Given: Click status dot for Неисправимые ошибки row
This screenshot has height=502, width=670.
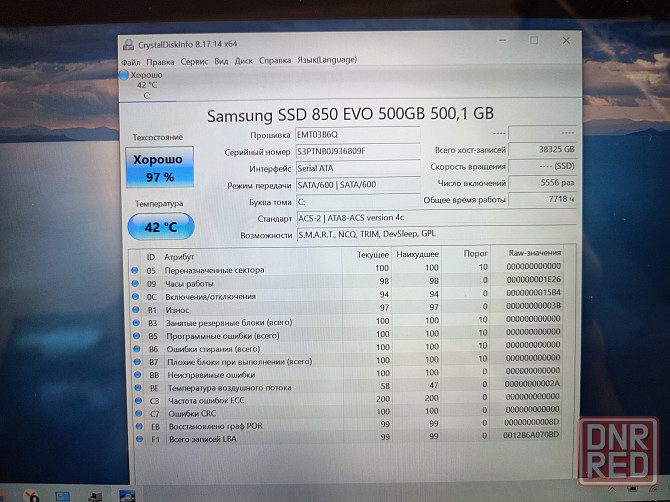Looking at the screenshot, I should coord(138,375).
